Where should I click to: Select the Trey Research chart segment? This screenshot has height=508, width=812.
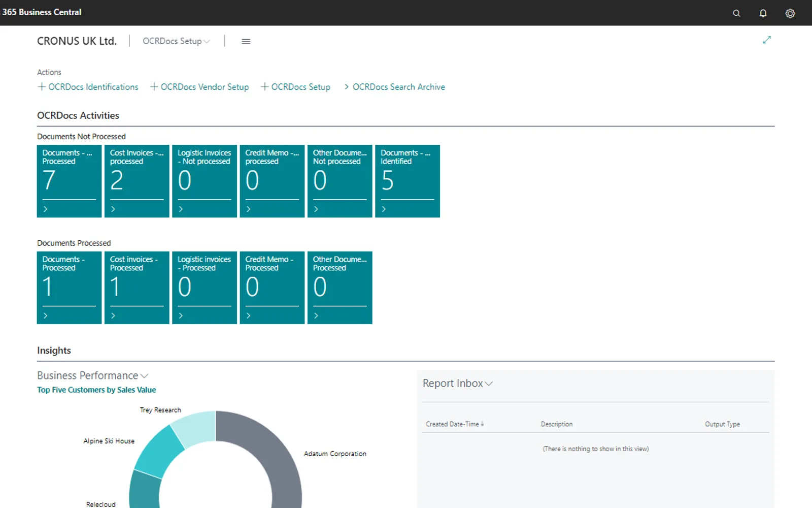point(195,428)
